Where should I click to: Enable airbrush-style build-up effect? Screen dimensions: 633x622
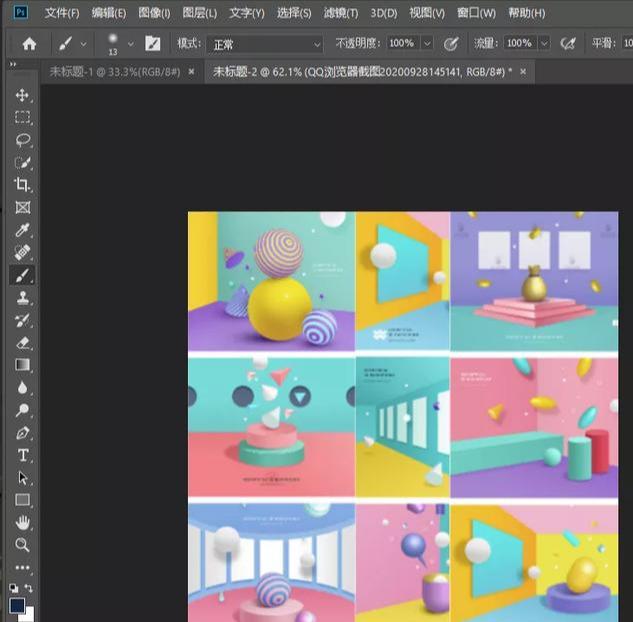click(569, 44)
